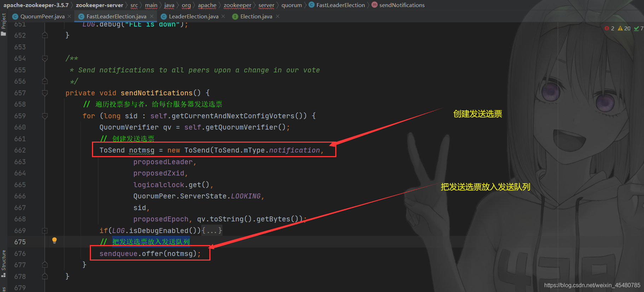Screen dimensions: 644x292
Task: Select zookeeper-server in the breadcrumb
Action: [x=99, y=5]
